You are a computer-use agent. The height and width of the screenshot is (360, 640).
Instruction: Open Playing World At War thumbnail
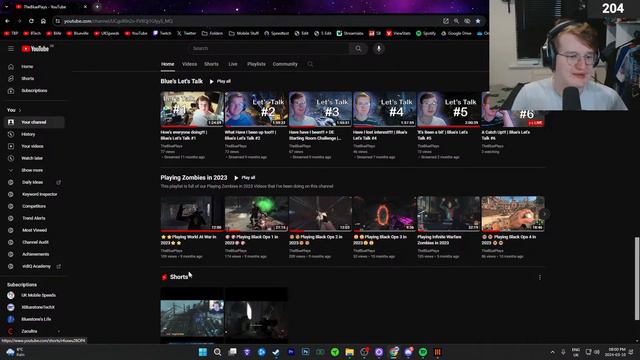(192, 213)
